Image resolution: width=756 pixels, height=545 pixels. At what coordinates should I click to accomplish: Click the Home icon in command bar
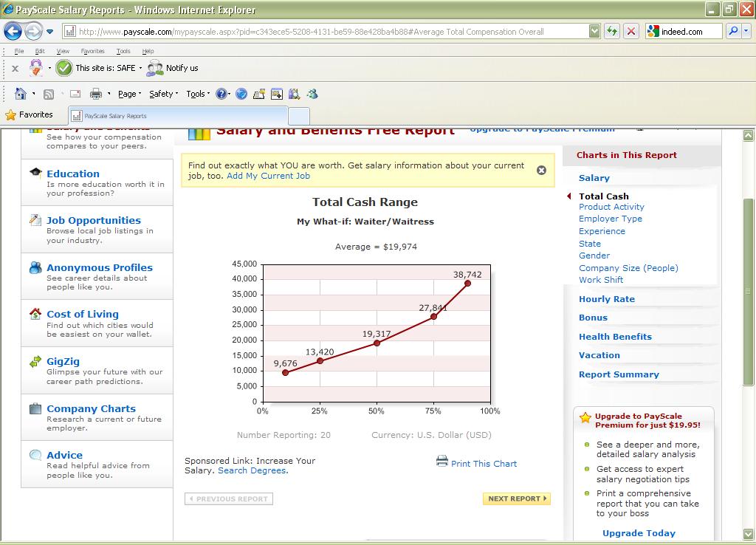click(21, 94)
